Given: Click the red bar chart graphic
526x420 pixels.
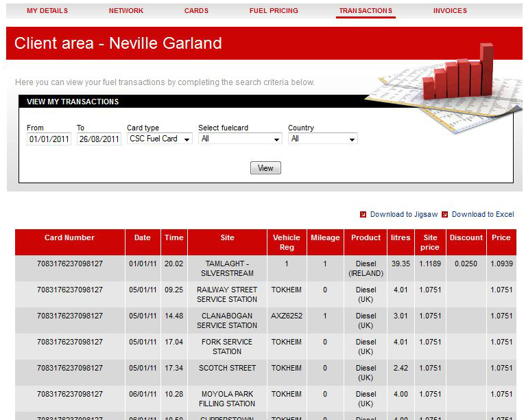Looking at the screenshot, I should pyautogui.click(x=458, y=71).
